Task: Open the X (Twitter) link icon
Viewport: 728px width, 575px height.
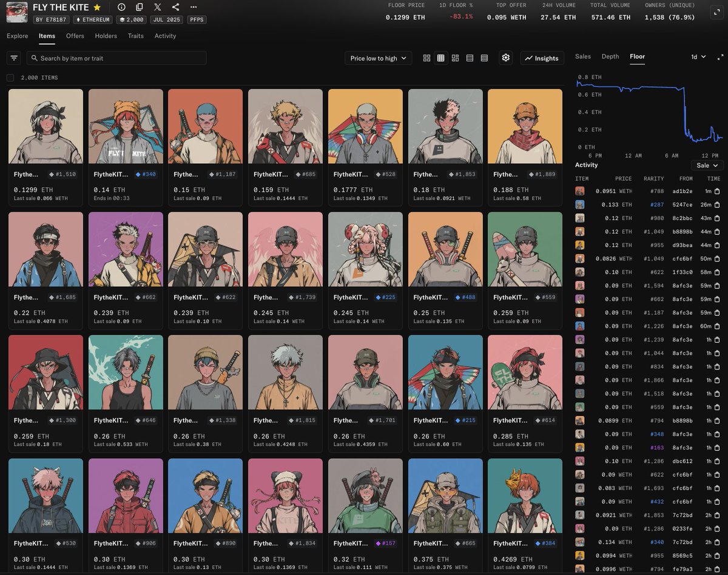Action: pos(158,7)
